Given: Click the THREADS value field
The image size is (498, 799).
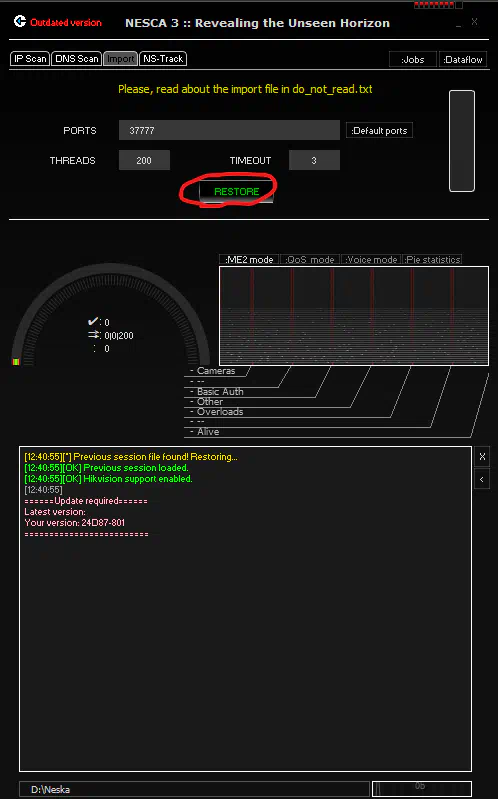Looking at the screenshot, I should coord(144,161).
